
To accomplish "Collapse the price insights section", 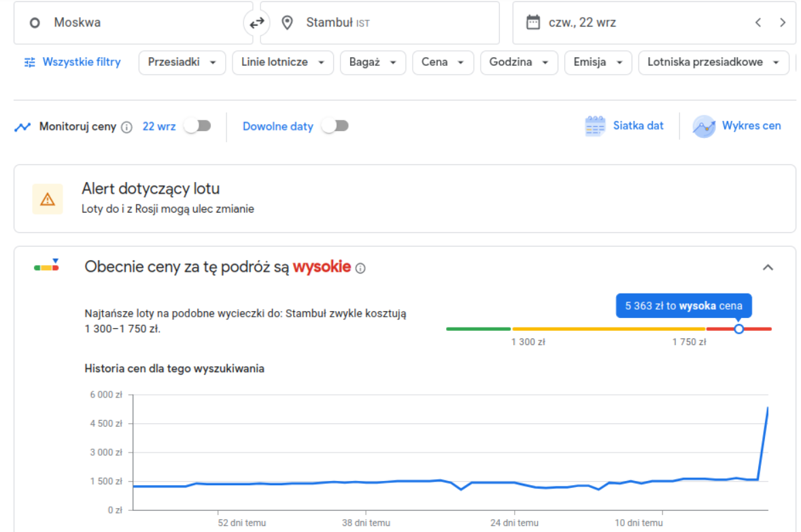I will [768, 268].
